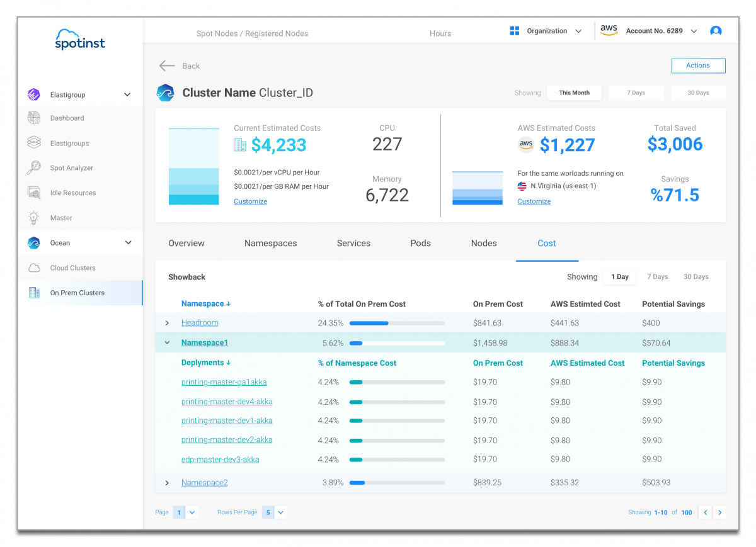Select the Cost tab
This screenshot has width=756, height=547.
point(547,243)
